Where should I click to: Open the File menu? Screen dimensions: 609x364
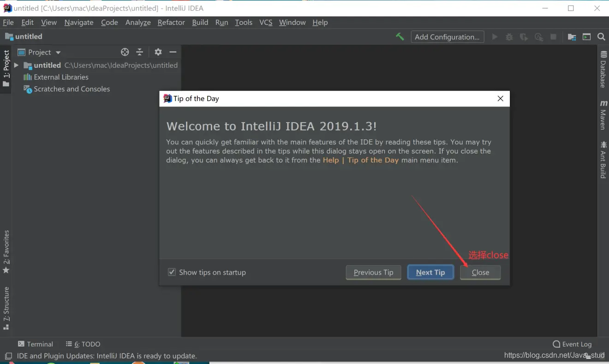click(x=8, y=22)
